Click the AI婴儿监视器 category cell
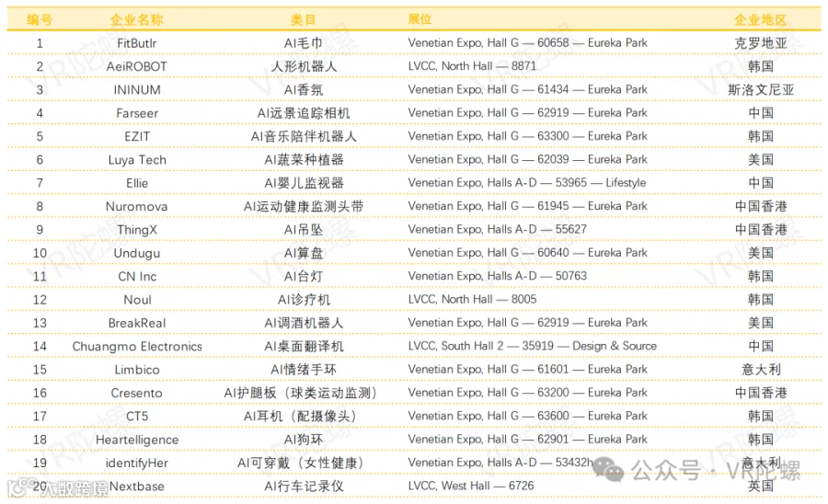828x504 pixels. pyautogui.click(x=304, y=183)
